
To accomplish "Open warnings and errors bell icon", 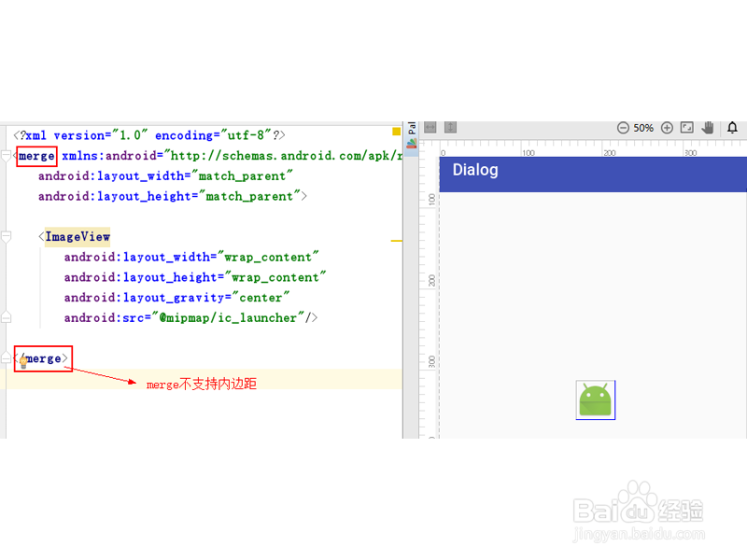I will [732, 127].
